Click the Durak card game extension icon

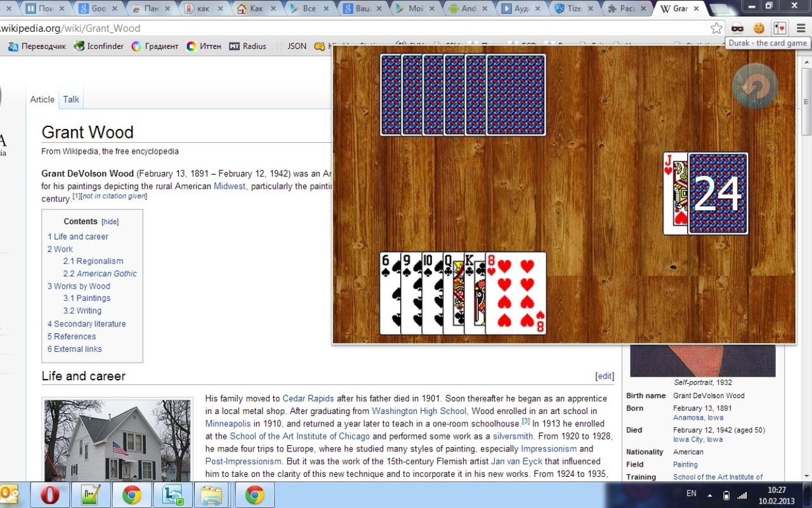(780, 29)
